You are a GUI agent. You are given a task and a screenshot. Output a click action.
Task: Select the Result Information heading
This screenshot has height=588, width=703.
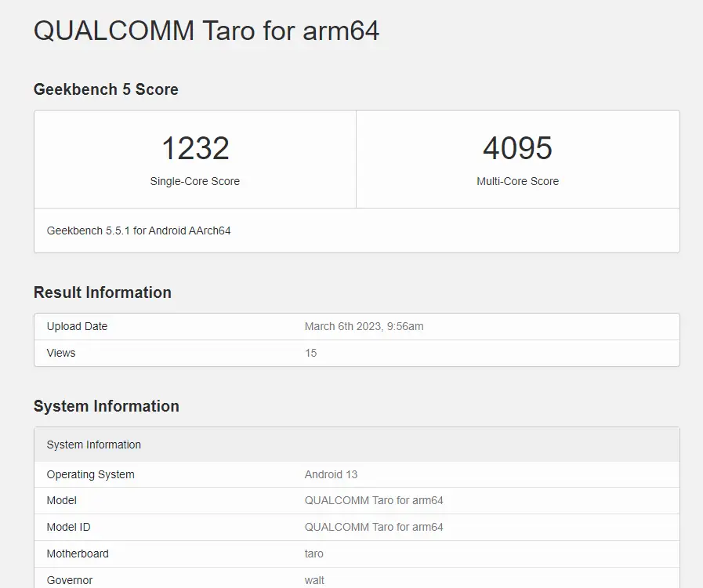[x=102, y=292]
